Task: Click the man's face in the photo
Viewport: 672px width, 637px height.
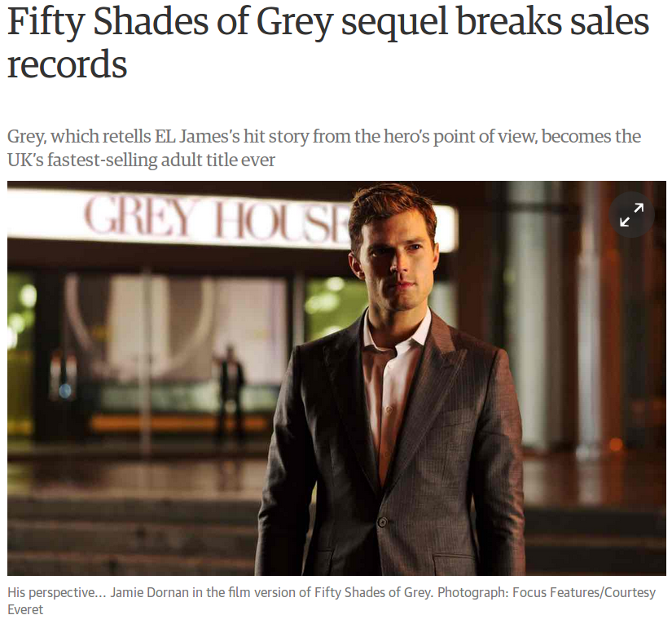Action: pyautogui.click(x=395, y=261)
